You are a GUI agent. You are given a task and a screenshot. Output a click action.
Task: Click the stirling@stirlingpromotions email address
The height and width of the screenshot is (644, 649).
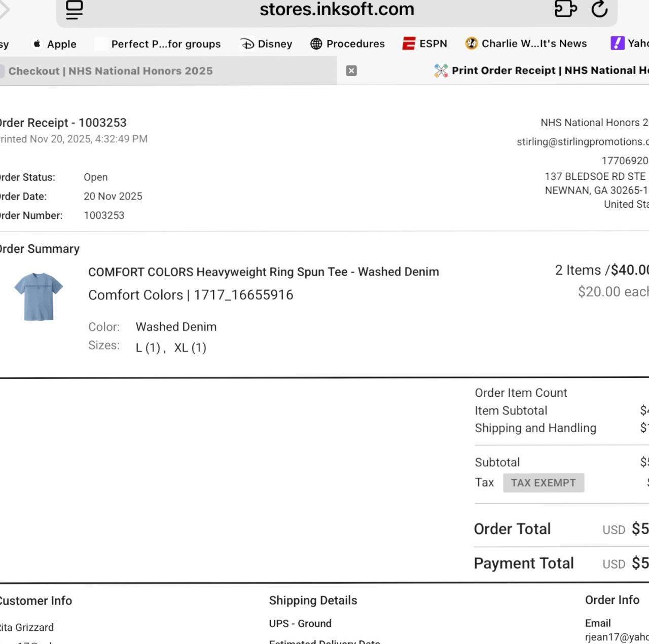(x=583, y=142)
